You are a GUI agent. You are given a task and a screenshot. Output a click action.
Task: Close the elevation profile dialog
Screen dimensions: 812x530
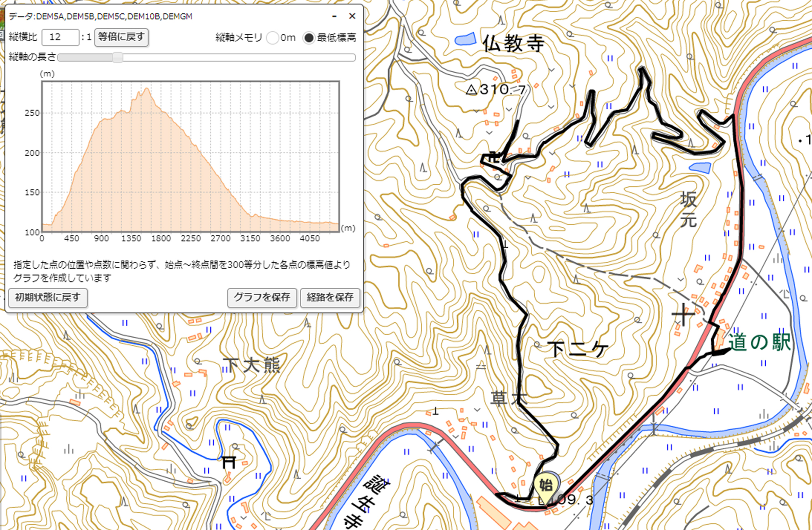click(x=352, y=16)
